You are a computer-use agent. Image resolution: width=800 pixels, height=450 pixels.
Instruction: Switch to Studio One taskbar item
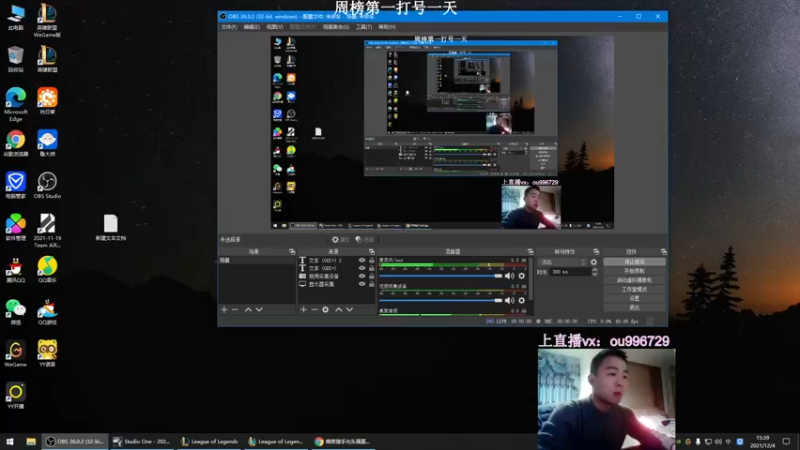(x=142, y=441)
